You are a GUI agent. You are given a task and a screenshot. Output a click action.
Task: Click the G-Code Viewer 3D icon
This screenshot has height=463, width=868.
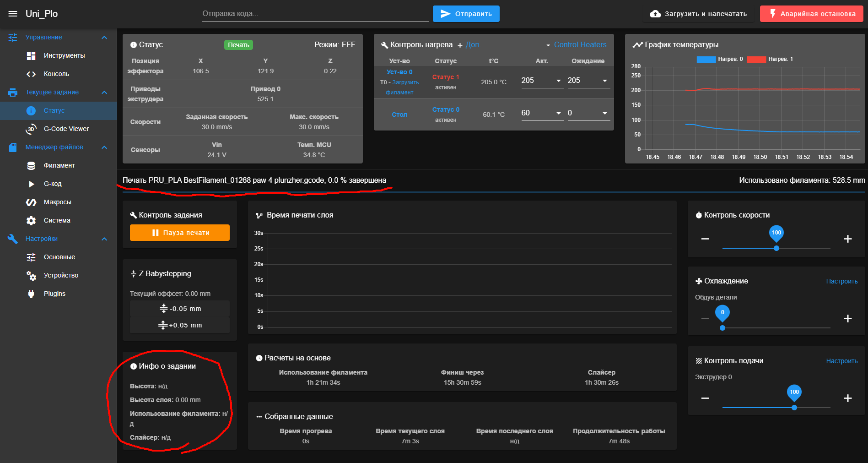(x=31, y=129)
